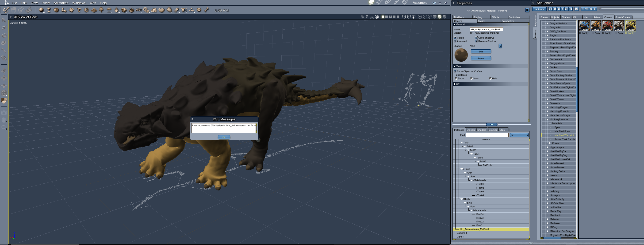Image resolution: width=644 pixels, height=245 pixels.
Task: Click Ok in DSF Messages dialog
Action: tap(224, 137)
